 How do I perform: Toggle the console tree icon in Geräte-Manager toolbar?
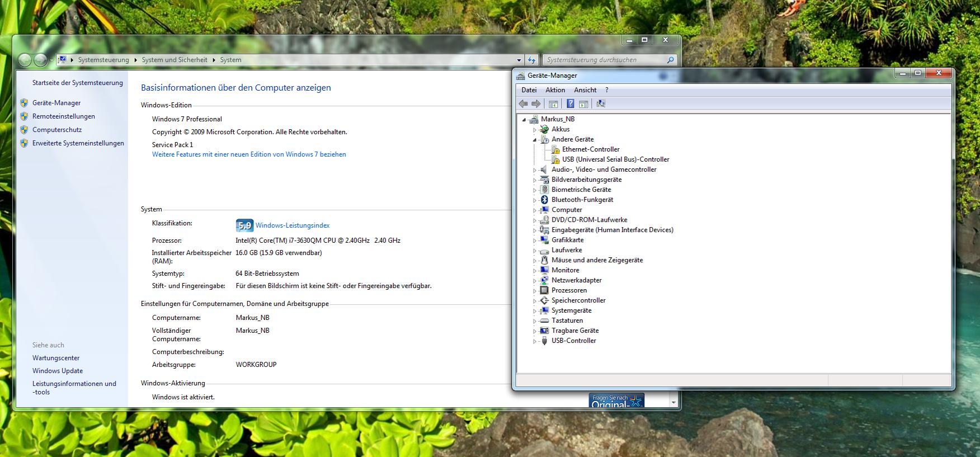(x=553, y=103)
